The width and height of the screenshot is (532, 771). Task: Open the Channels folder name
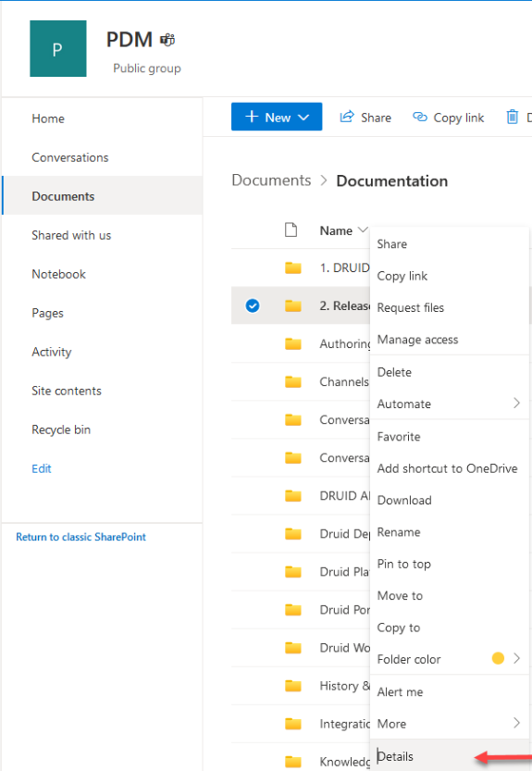[344, 381]
